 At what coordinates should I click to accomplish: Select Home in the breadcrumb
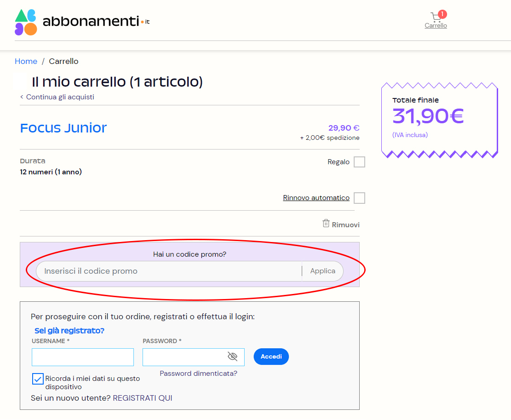(26, 61)
